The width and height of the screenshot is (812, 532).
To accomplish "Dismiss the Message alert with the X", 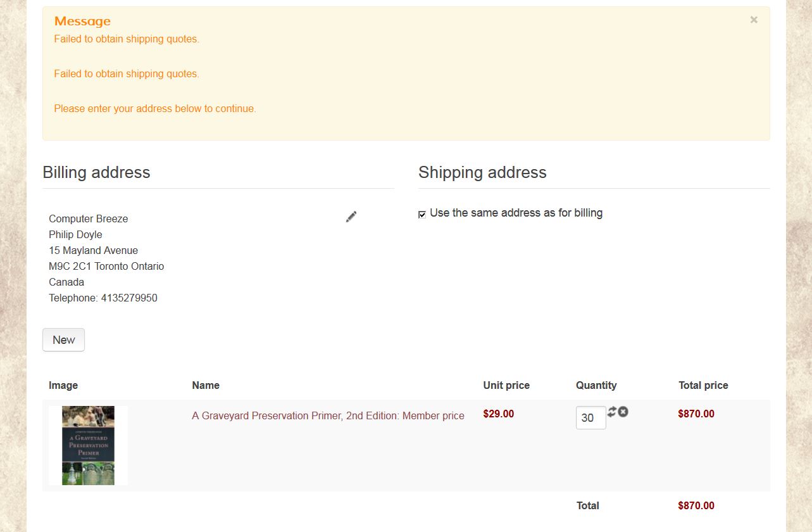I will coord(754,20).
